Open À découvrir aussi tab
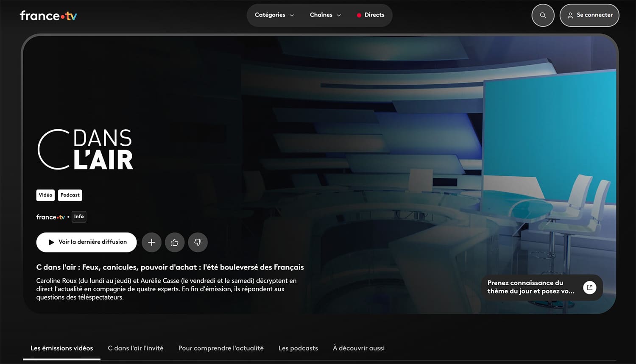Viewport: 636px width, 364px height. [x=359, y=348]
